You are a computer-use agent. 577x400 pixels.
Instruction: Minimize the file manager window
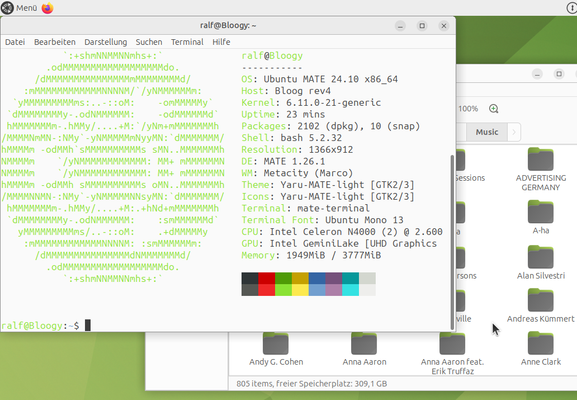[x=537, y=74]
